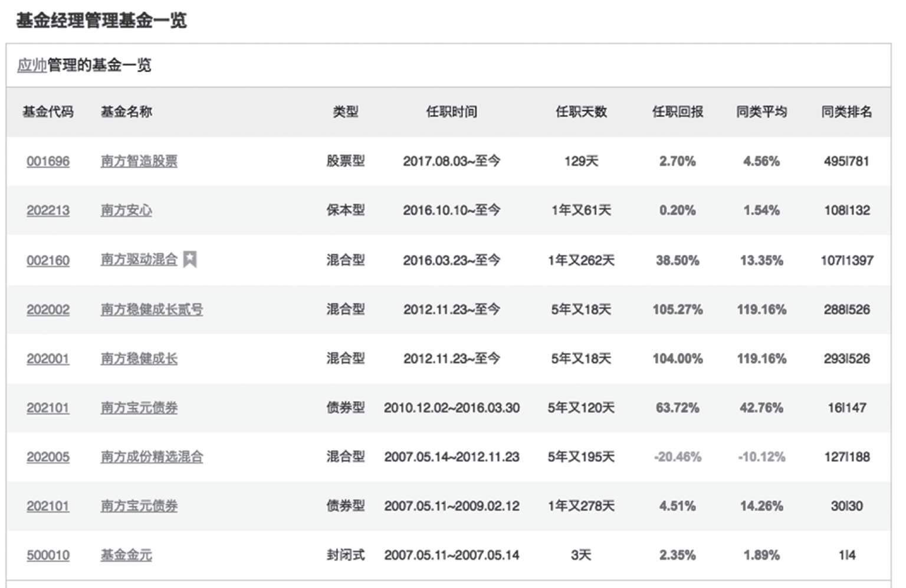Select the 1071|1397 ranking cell
Viewport: 906px width, 588px height.
tap(847, 260)
